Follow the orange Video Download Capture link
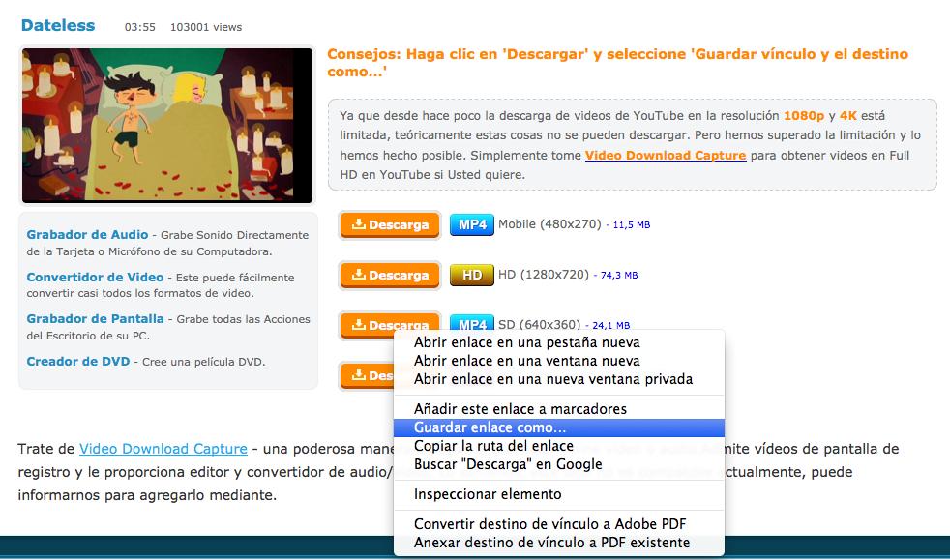This screenshot has height=560, width=950. (x=665, y=155)
